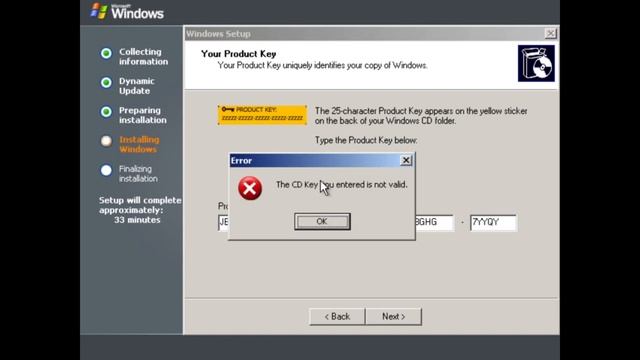Click the first product key field
The height and width of the screenshot is (360, 640).
(x=224, y=222)
